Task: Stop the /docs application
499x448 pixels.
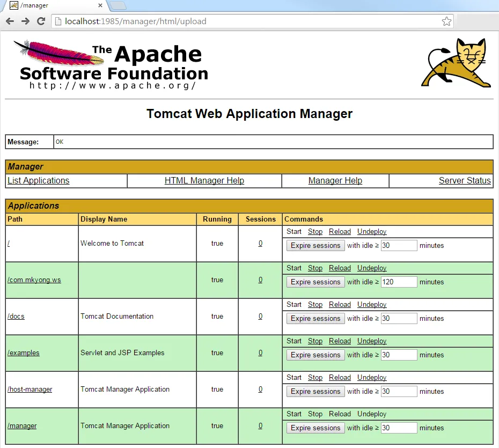Action: pos(315,305)
